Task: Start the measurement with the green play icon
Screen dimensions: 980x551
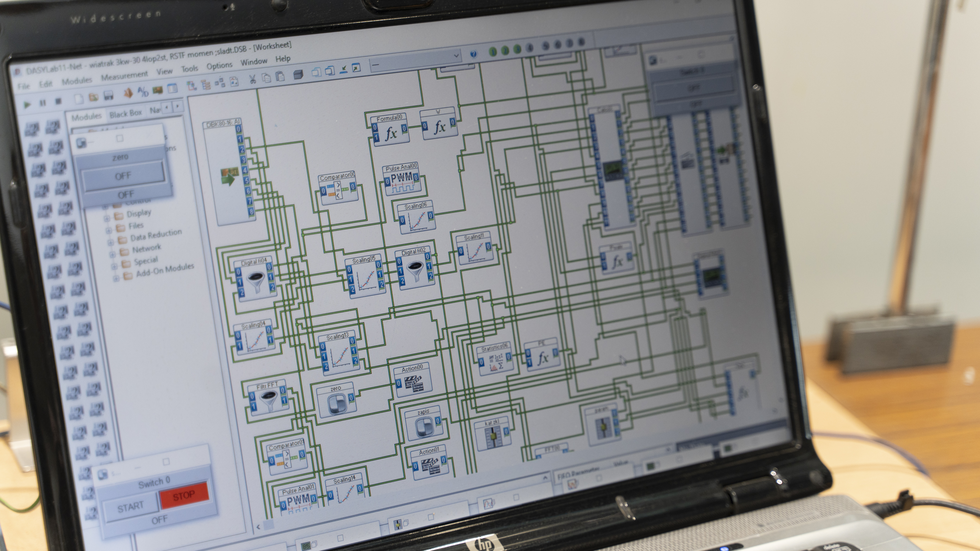Action: coord(27,104)
